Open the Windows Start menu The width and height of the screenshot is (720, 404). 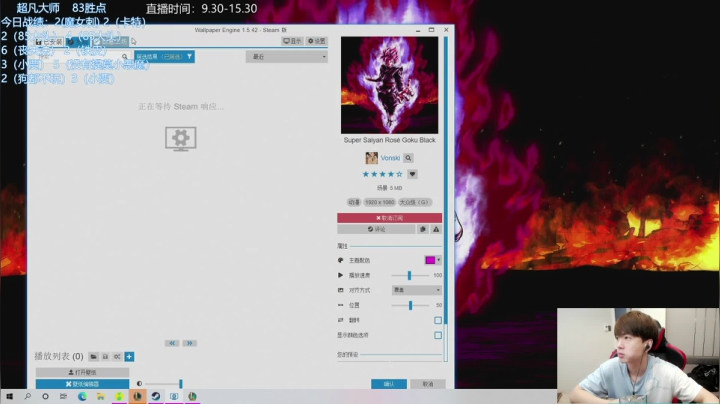(x=9, y=396)
